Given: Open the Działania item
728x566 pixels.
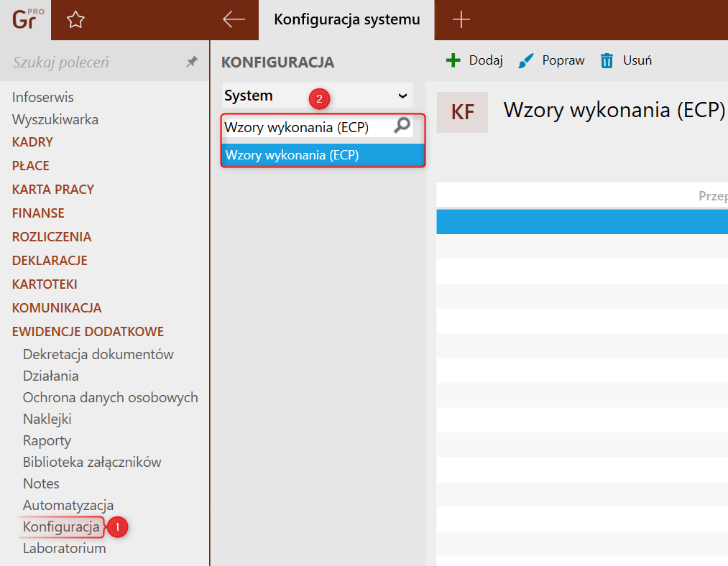Looking at the screenshot, I should 50,376.
